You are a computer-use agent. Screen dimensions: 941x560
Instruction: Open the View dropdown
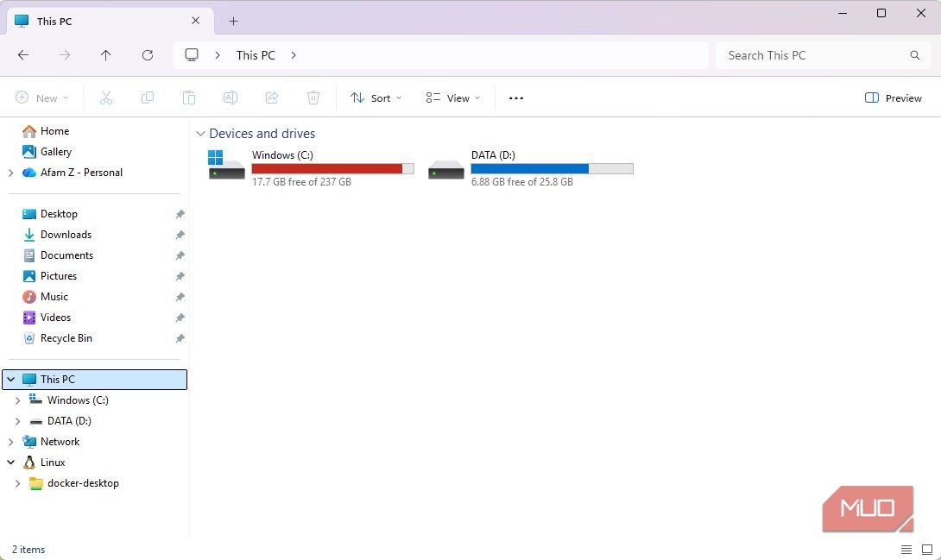453,98
